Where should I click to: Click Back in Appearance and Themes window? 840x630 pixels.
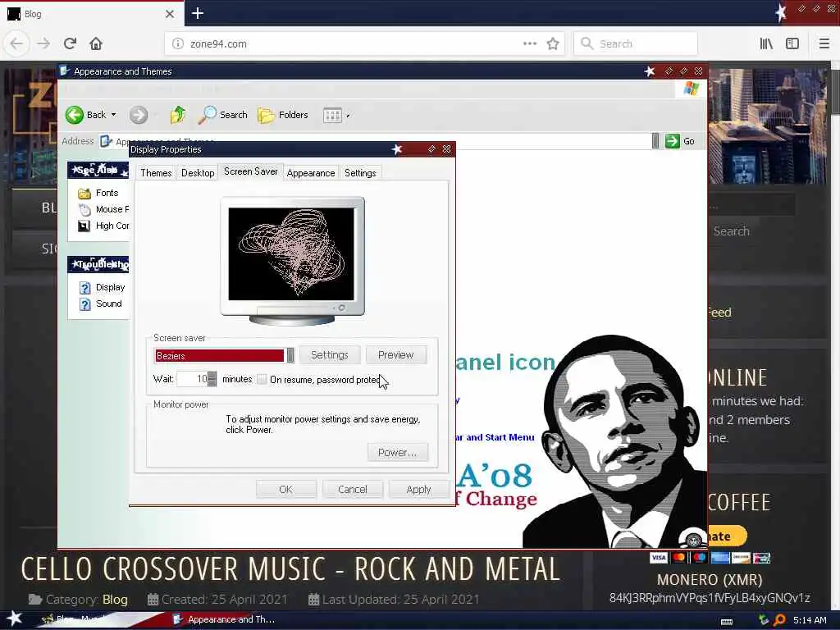(x=85, y=115)
